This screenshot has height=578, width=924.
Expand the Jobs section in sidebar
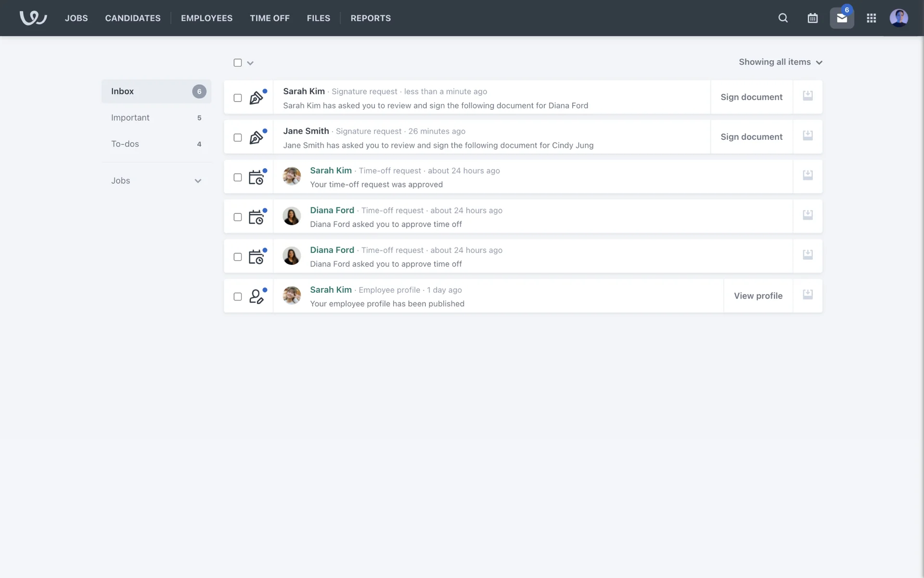[198, 181]
